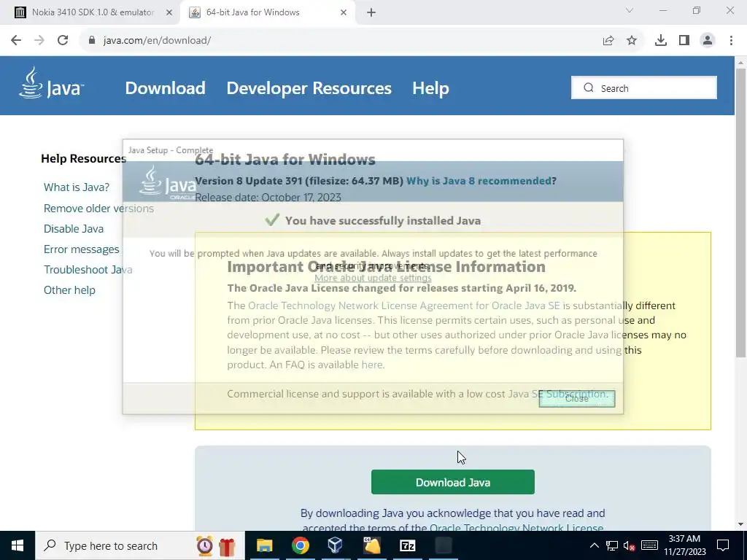
Task: Open the tab search chevron
Action: click(x=630, y=10)
